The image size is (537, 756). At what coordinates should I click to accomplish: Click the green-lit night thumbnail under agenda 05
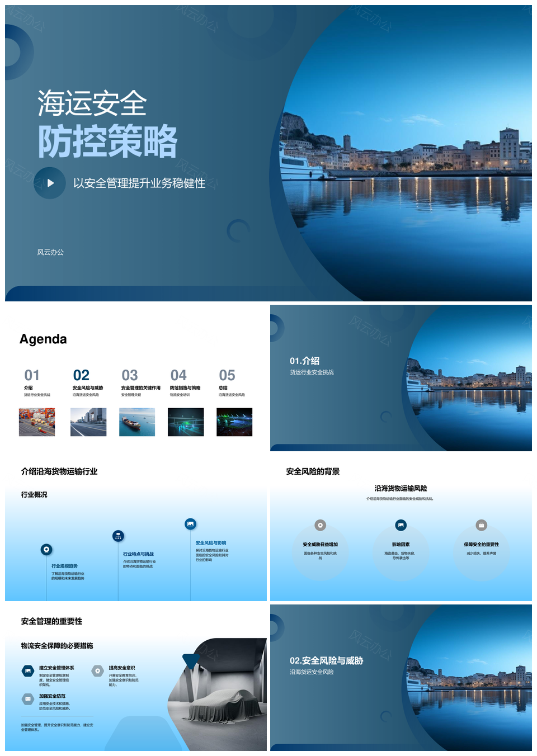[234, 422]
